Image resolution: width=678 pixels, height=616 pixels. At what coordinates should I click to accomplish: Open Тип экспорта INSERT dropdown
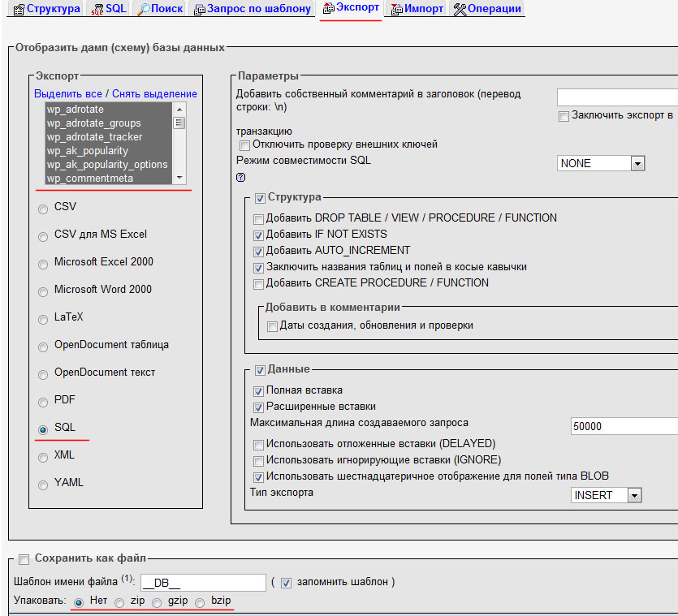click(x=606, y=495)
